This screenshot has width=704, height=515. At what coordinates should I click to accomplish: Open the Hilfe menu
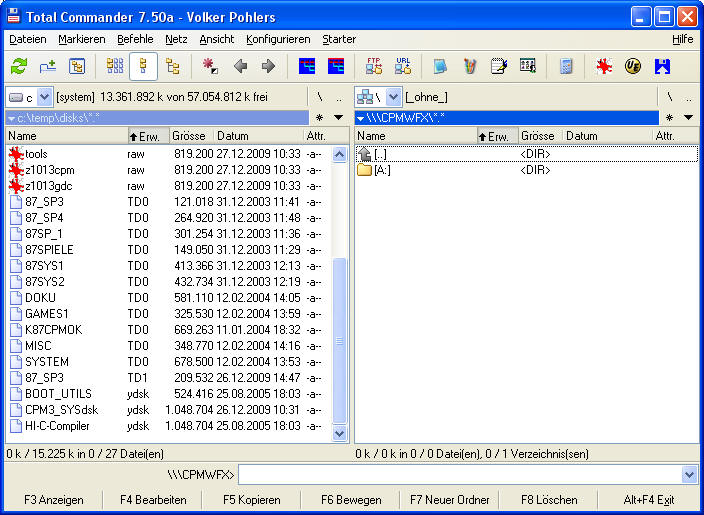682,40
